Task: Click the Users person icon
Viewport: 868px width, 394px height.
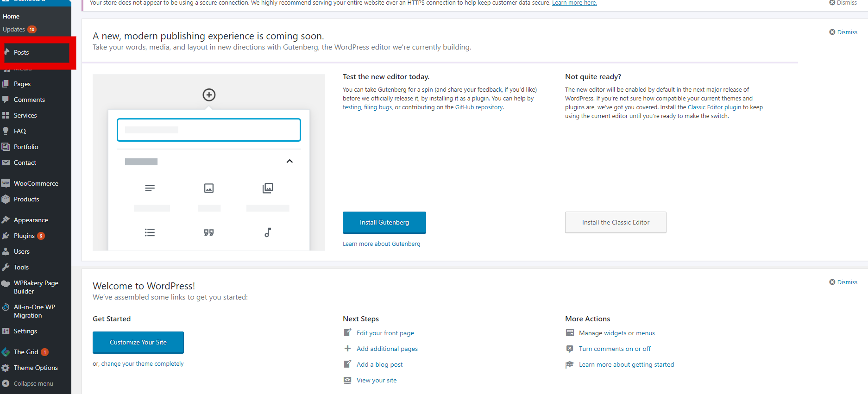Action: click(x=6, y=251)
